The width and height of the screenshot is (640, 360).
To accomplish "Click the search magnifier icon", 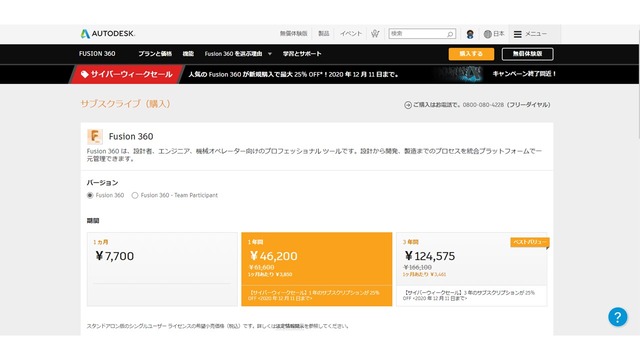I will (x=450, y=34).
